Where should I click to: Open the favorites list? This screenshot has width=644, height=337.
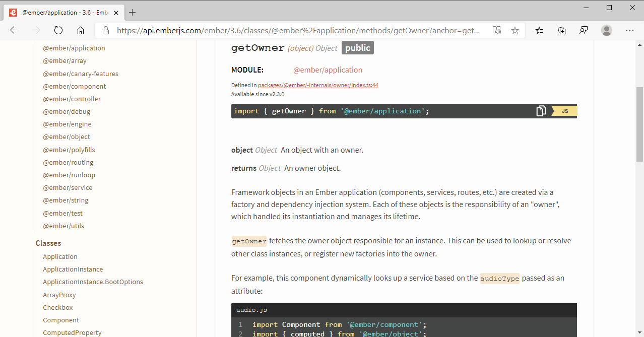540,30
